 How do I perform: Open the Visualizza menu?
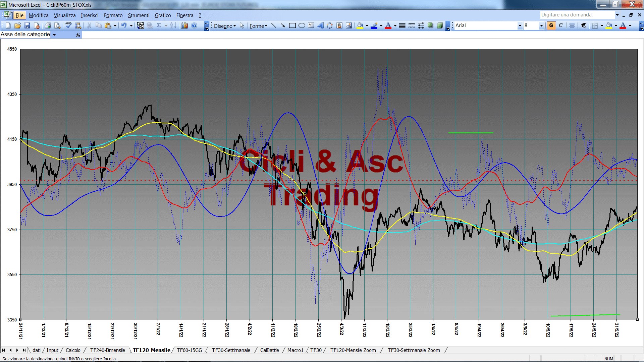65,15
